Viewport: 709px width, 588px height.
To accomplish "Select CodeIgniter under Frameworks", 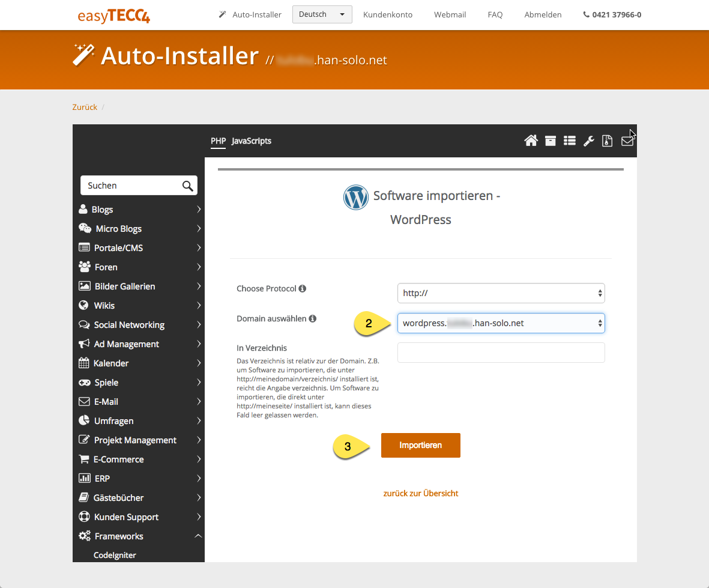I will (x=115, y=555).
